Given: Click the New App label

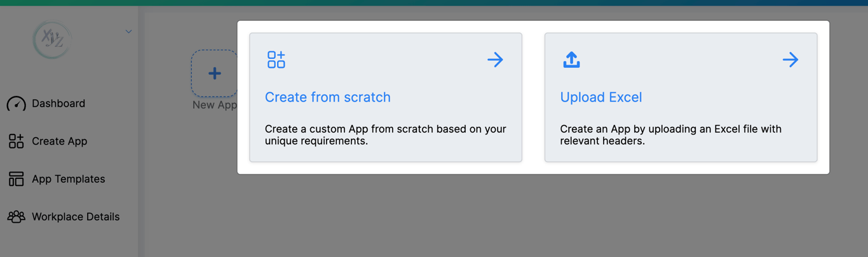Looking at the screenshot, I should click(214, 105).
